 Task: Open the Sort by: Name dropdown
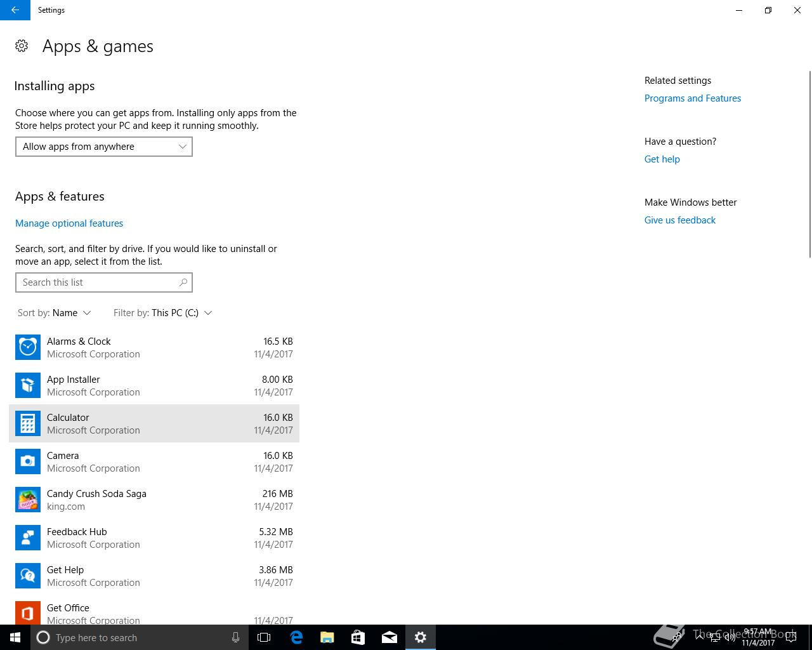(55, 313)
